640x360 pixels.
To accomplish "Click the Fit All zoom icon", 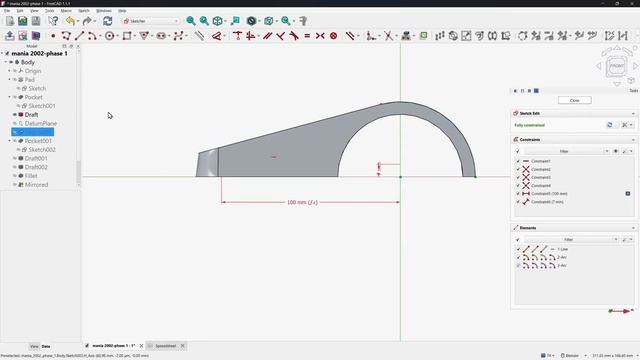I will pos(191,21).
